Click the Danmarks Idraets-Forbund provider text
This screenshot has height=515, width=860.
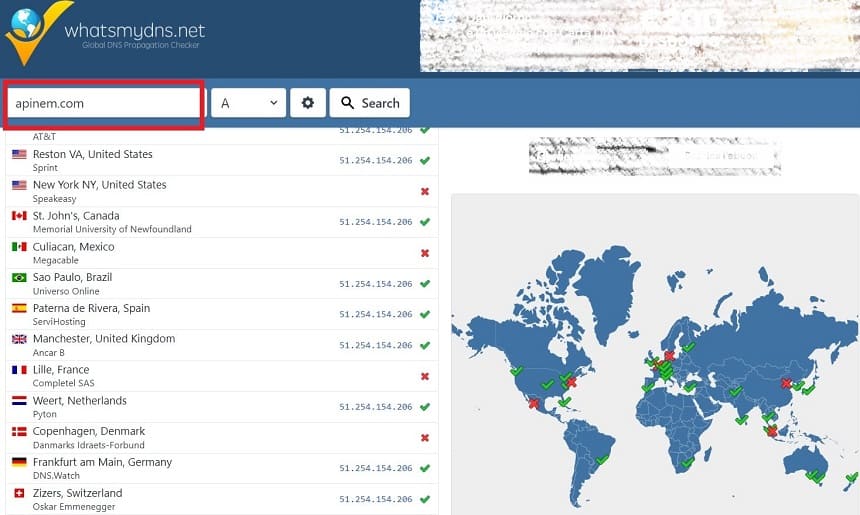(89, 445)
